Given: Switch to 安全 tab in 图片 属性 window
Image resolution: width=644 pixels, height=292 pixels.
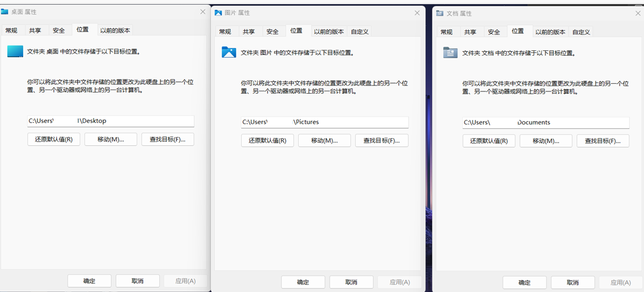Looking at the screenshot, I should tap(272, 31).
